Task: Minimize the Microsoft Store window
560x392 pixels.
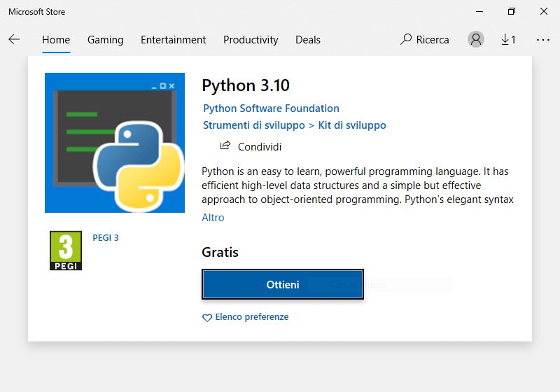Action: pos(479,11)
